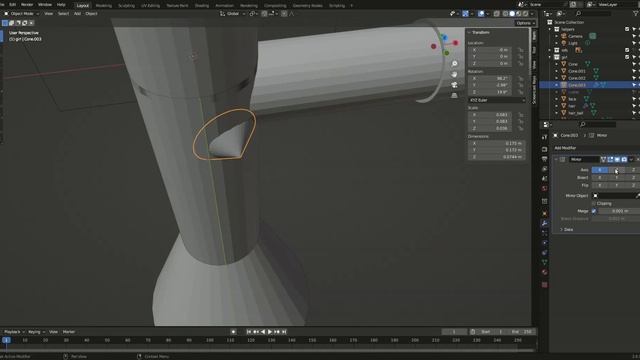Open the Edit menu

(13, 4)
